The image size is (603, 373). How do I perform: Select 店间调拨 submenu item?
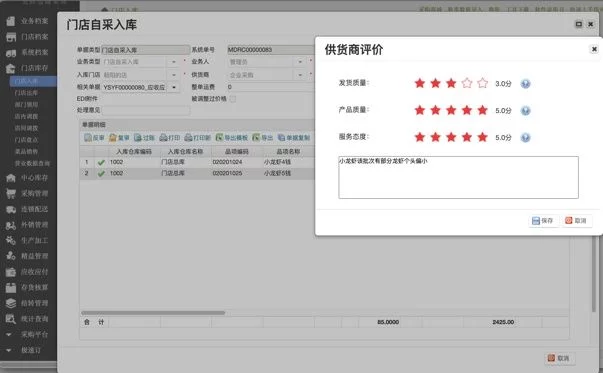[x=26, y=128]
